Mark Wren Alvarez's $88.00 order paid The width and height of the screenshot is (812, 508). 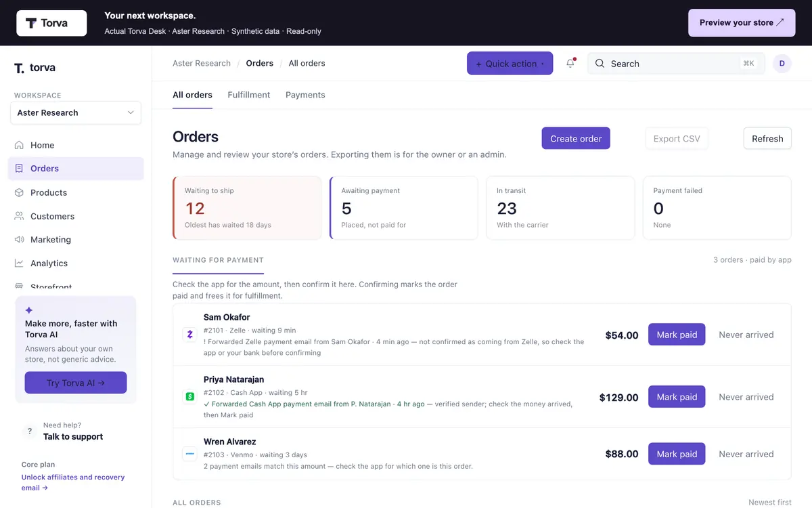(677, 454)
